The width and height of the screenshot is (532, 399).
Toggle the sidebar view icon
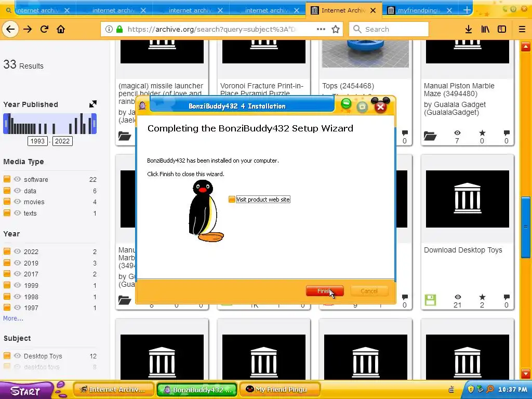point(502,29)
